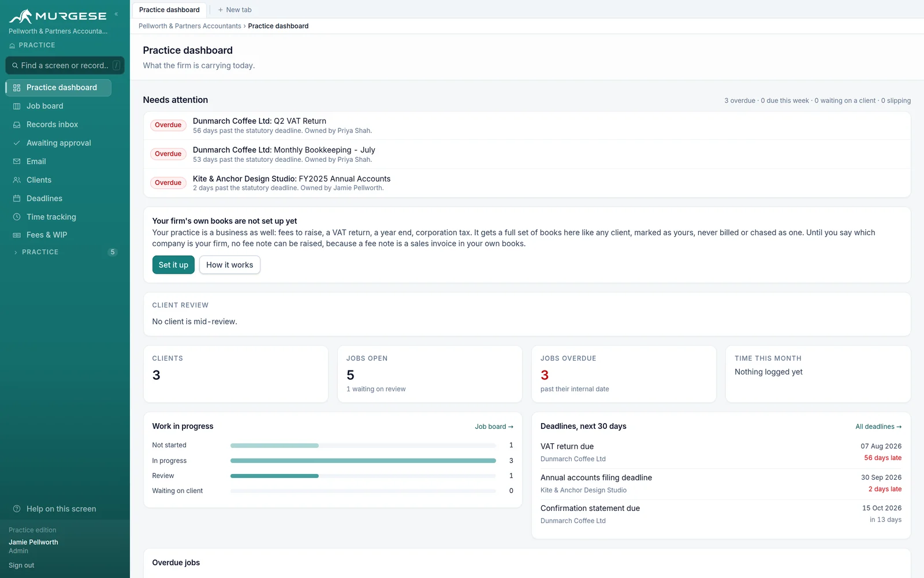The image size is (924, 578).
Task: Open Dunmarch Coffee Q2 VAT Return item
Action: pyautogui.click(x=527, y=125)
